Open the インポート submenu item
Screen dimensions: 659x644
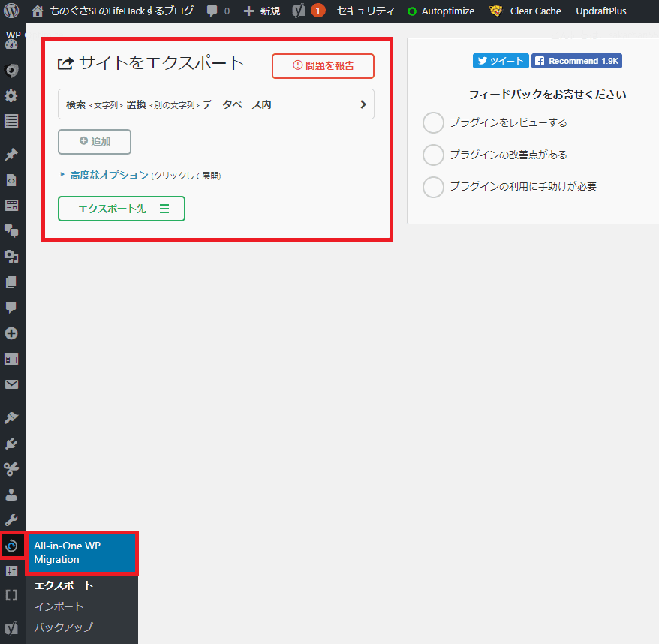click(x=59, y=606)
